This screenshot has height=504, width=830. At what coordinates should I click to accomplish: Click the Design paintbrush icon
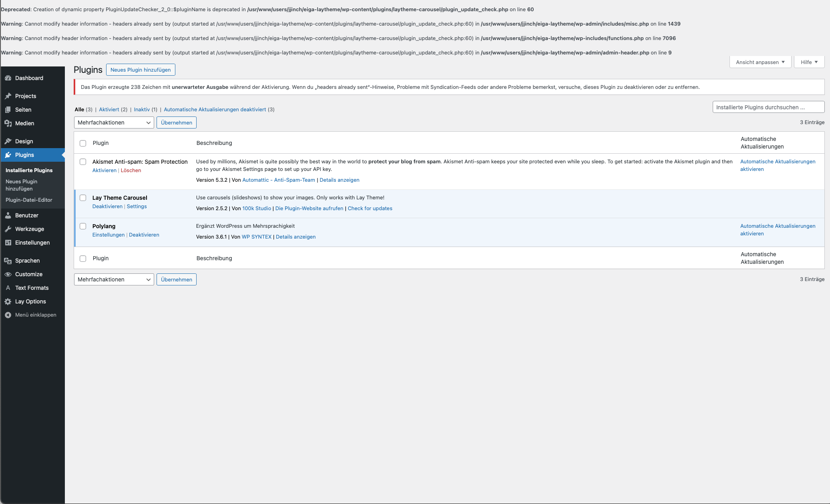pyautogui.click(x=8, y=141)
